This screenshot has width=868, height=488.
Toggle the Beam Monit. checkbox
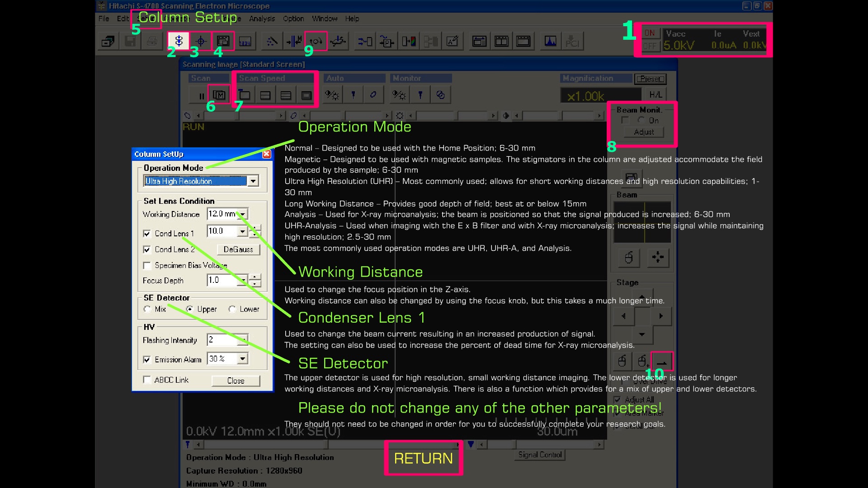point(625,120)
